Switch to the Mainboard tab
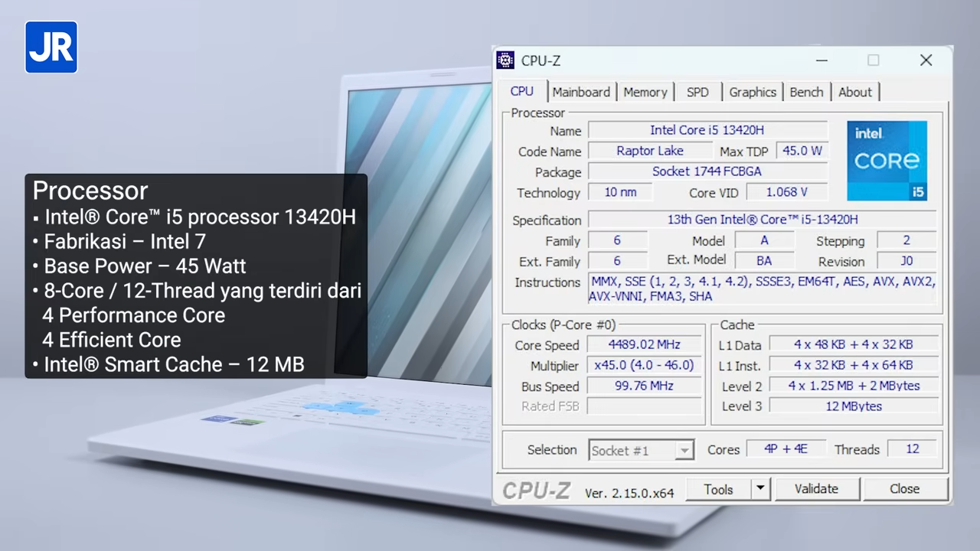Viewport: 980px width, 551px height. [581, 92]
